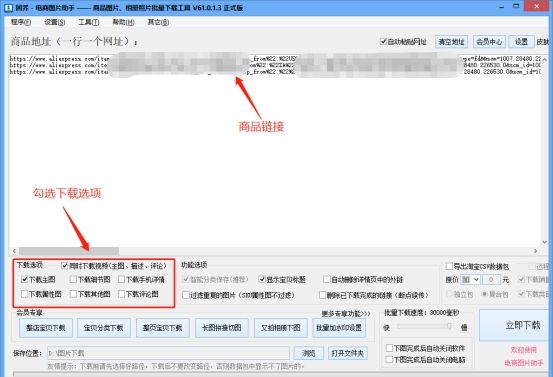
Task: Check 导出淘宝CSV数据包 option
Action: point(449,266)
